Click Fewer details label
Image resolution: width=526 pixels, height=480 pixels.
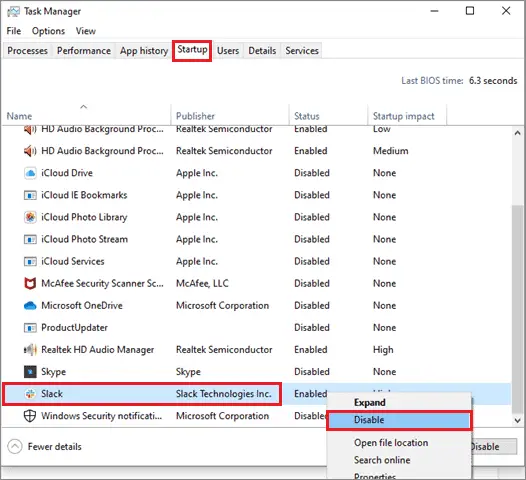pyautogui.click(x=55, y=447)
